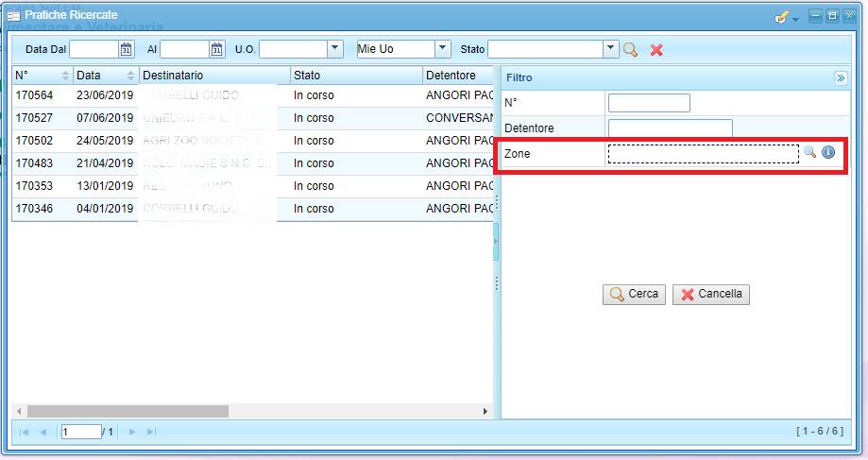Focus the N° filter field
The image size is (868, 460).
(x=649, y=103)
